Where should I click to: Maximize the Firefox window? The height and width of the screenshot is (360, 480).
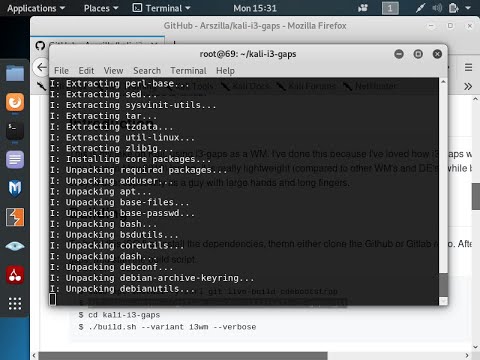point(450,26)
